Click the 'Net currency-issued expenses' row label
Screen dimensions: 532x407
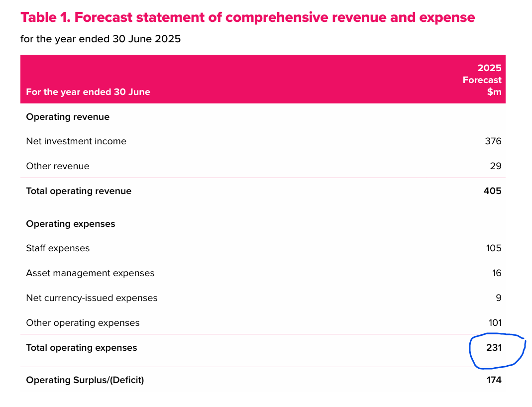[x=92, y=298]
